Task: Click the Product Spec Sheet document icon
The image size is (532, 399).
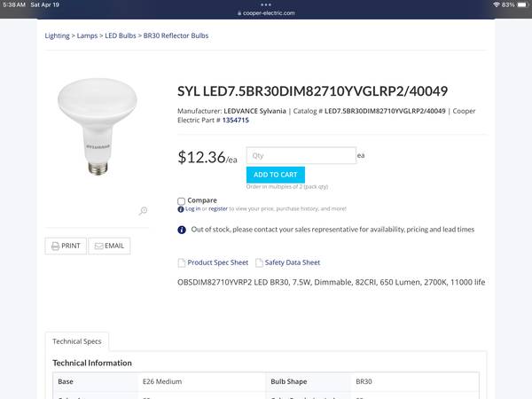Action: 182,263
